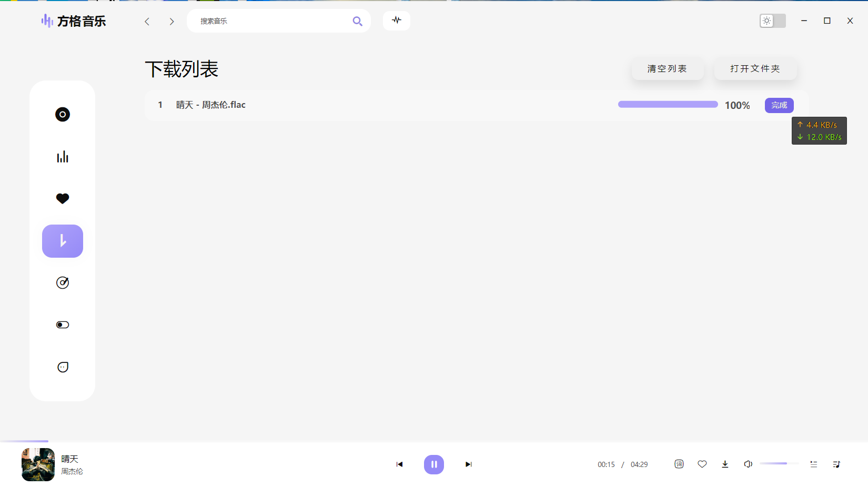Viewport: 868px width, 487px height.
Task: Click the 打开文件夹 button
Action: point(755,69)
